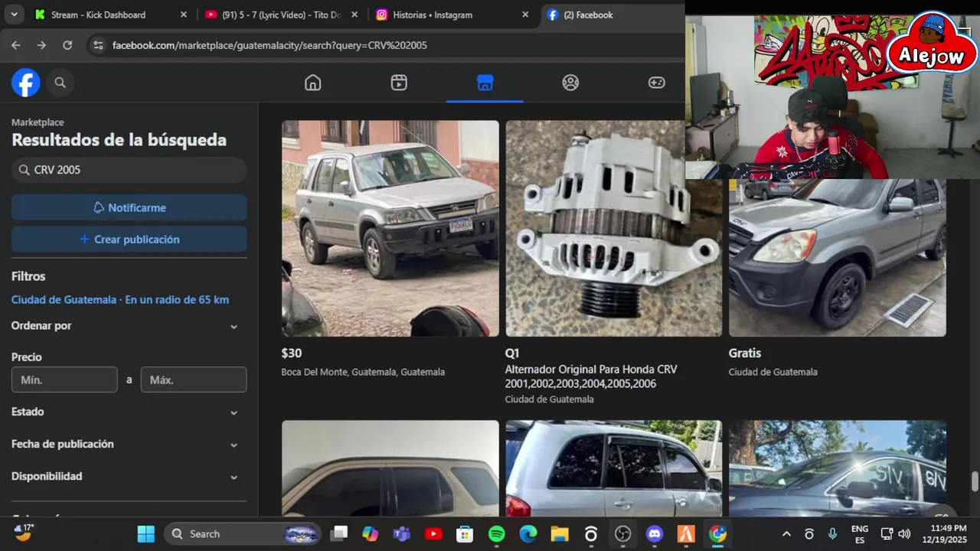Open the Facebook logo home link
This screenshot has height=551, width=980.
pos(25,83)
